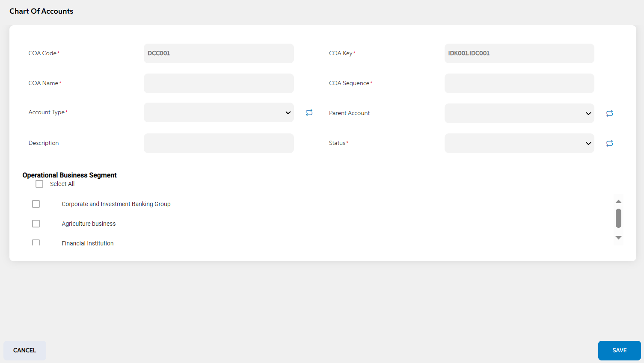Image resolution: width=644 pixels, height=363 pixels.
Task: Click the Agriculture business label
Action: [x=89, y=224]
